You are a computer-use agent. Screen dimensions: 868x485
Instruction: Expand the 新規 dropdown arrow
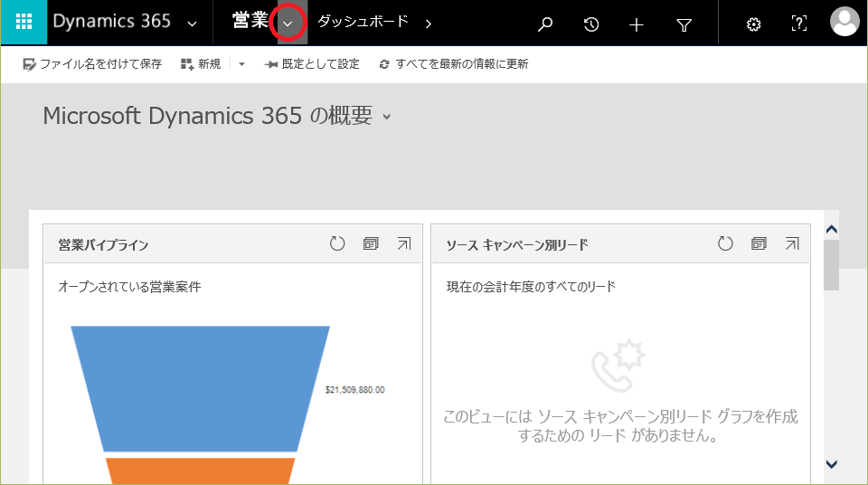click(241, 64)
